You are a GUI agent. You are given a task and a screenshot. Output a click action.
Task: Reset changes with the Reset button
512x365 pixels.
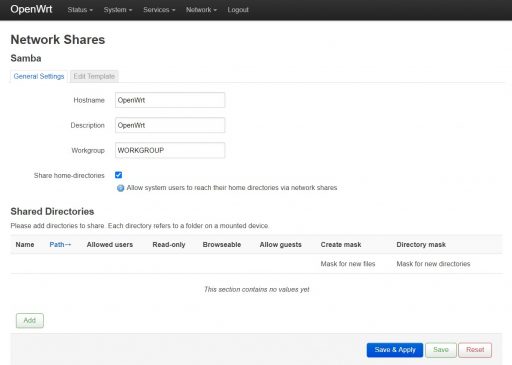point(475,350)
